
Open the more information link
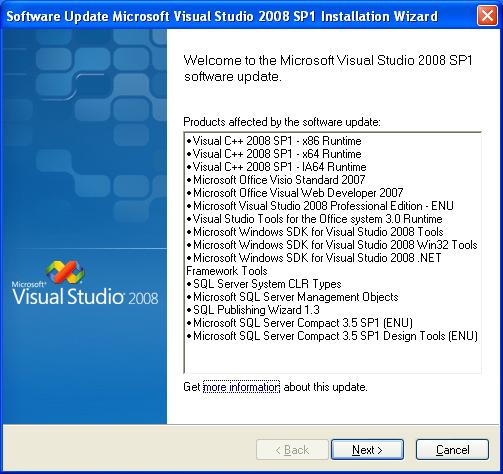tap(241, 387)
